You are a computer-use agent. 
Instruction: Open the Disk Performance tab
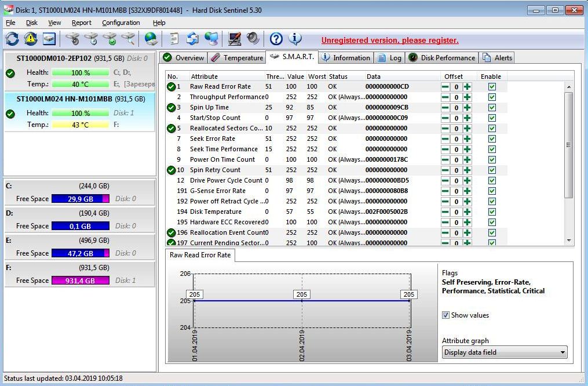(x=442, y=58)
